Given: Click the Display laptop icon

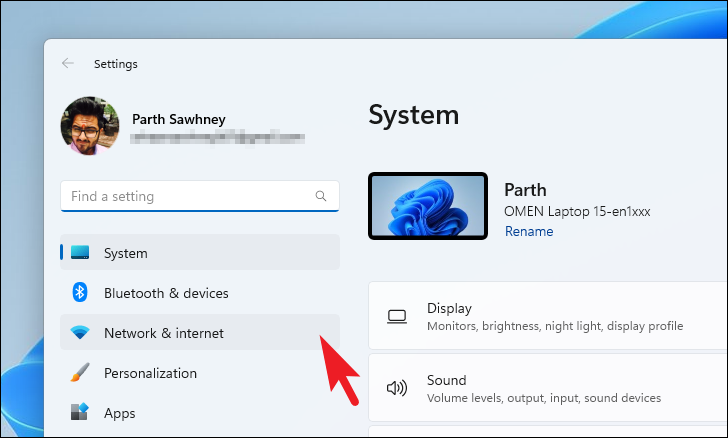Looking at the screenshot, I should click(397, 317).
